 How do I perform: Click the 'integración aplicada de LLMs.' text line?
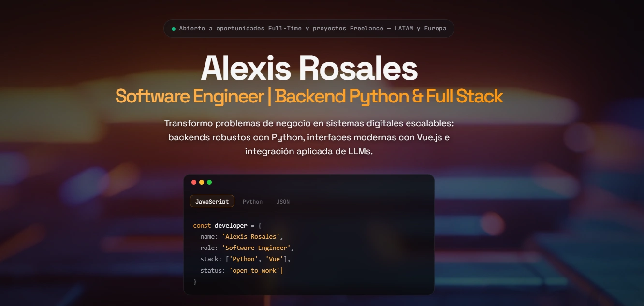[309, 151]
